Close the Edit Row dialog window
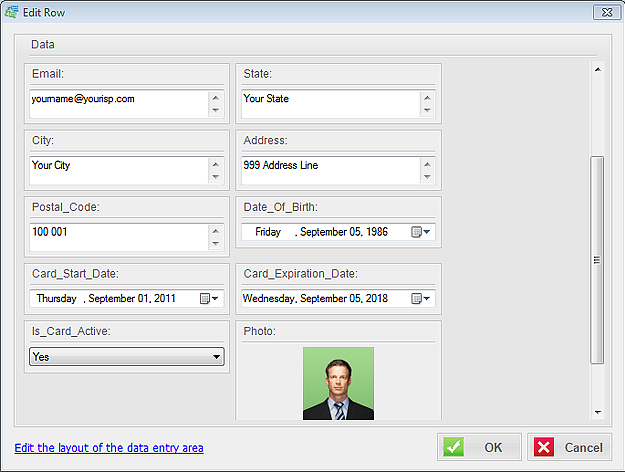625x472 pixels. coord(603,12)
